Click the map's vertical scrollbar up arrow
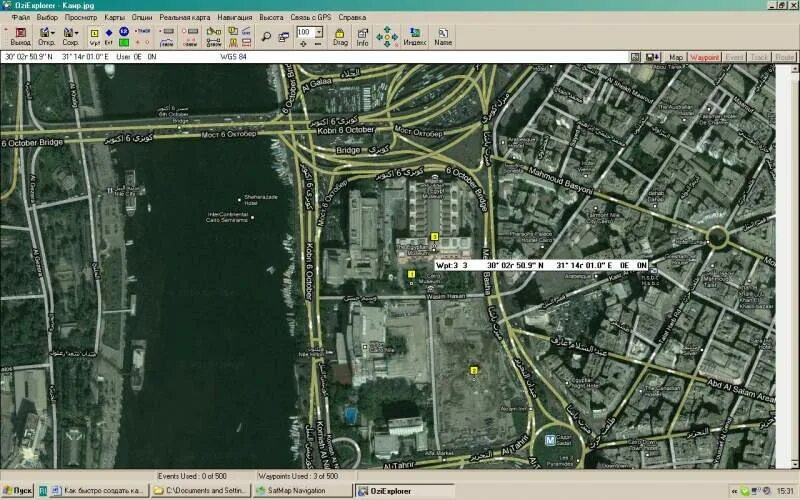 795,68
